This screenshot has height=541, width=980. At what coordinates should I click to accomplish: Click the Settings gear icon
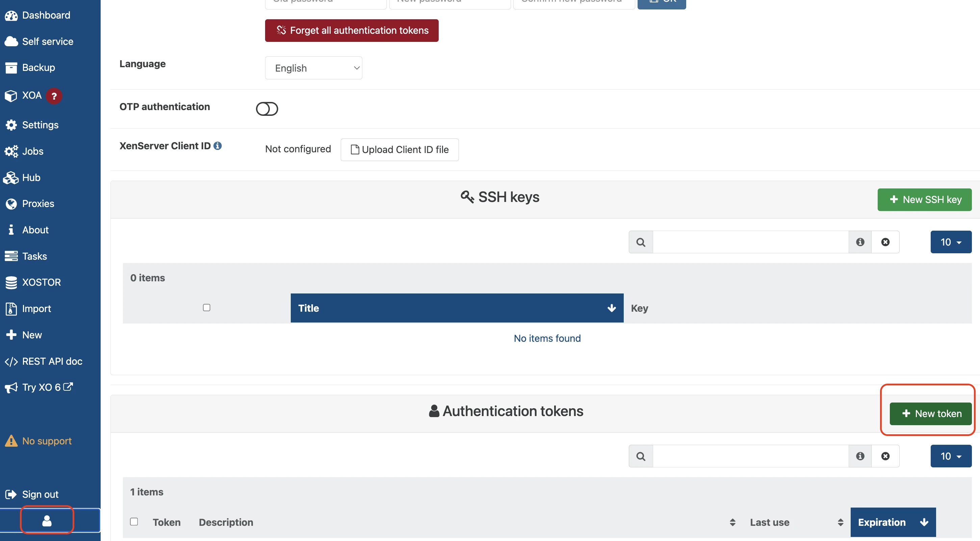tap(11, 125)
